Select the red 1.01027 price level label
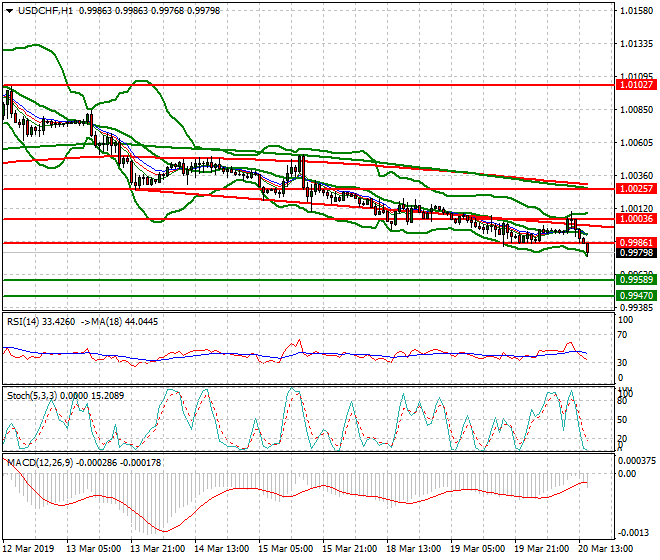660x560 pixels. click(636, 85)
